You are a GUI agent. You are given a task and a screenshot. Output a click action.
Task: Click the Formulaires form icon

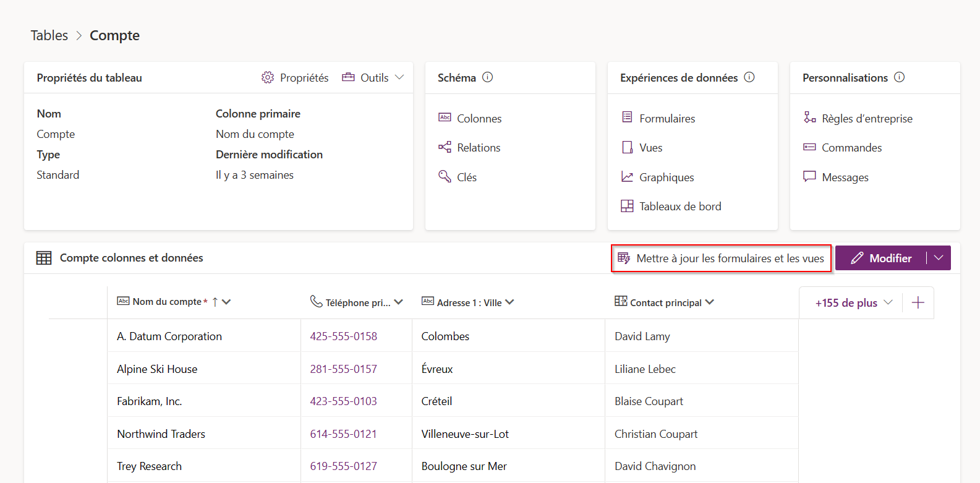(x=627, y=117)
